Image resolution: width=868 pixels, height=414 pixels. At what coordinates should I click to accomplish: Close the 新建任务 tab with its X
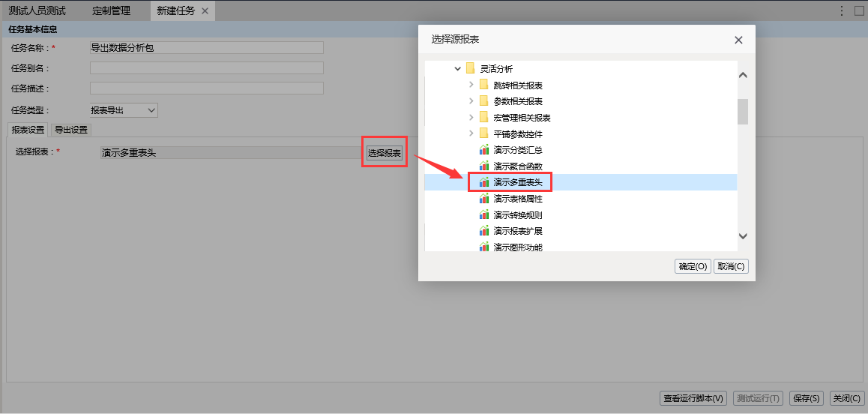pyautogui.click(x=205, y=11)
